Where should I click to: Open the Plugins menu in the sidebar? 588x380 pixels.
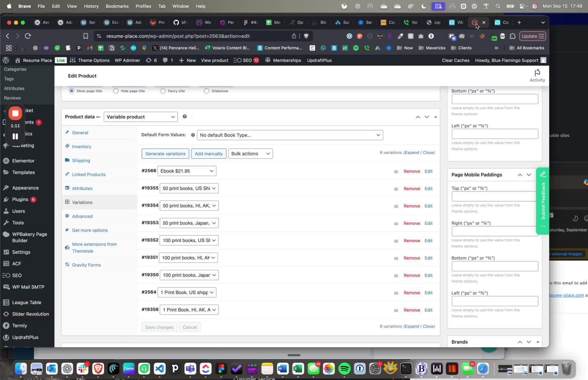(20, 199)
